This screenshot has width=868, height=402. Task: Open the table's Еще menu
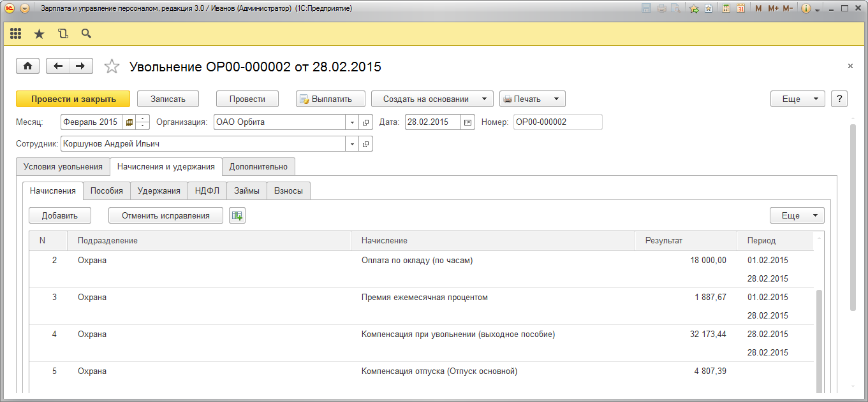click(797, 215)
